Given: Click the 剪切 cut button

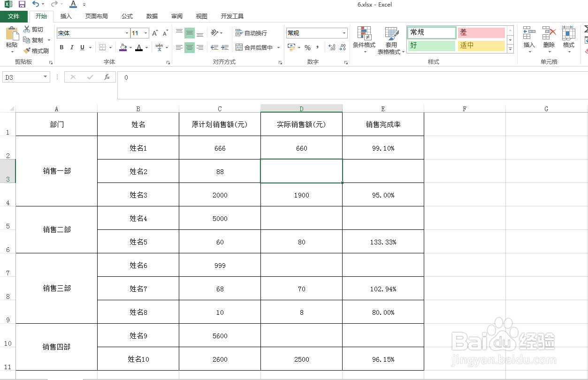Looking at the screenshot, I should [x=34, y=28].
